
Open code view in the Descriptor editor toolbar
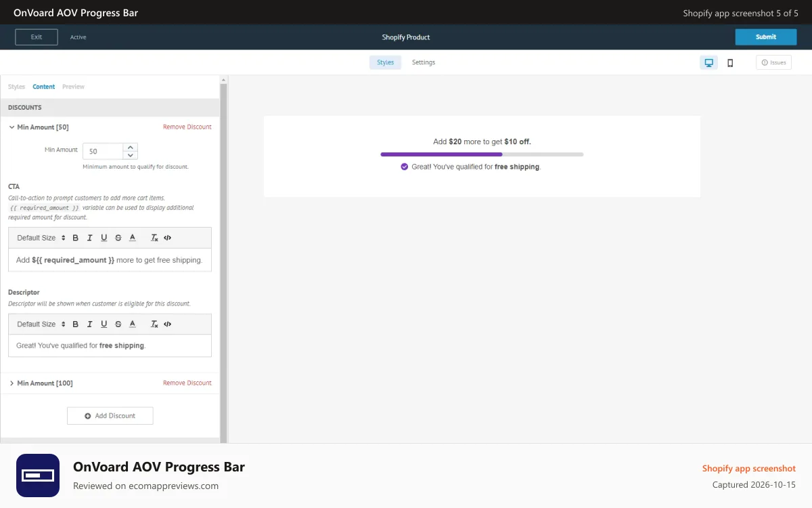(168, 324)
